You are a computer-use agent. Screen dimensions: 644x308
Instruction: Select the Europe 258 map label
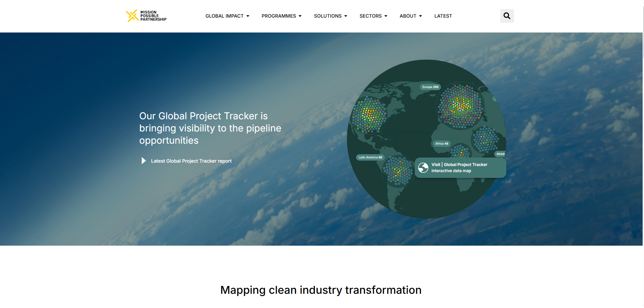(430, 87)
